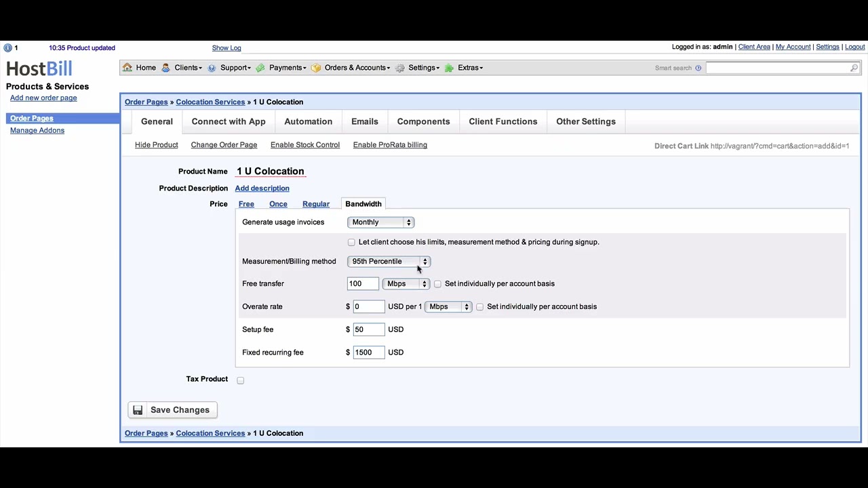Expand the Clients menu

pyautogui.click(x=188, y=68)
